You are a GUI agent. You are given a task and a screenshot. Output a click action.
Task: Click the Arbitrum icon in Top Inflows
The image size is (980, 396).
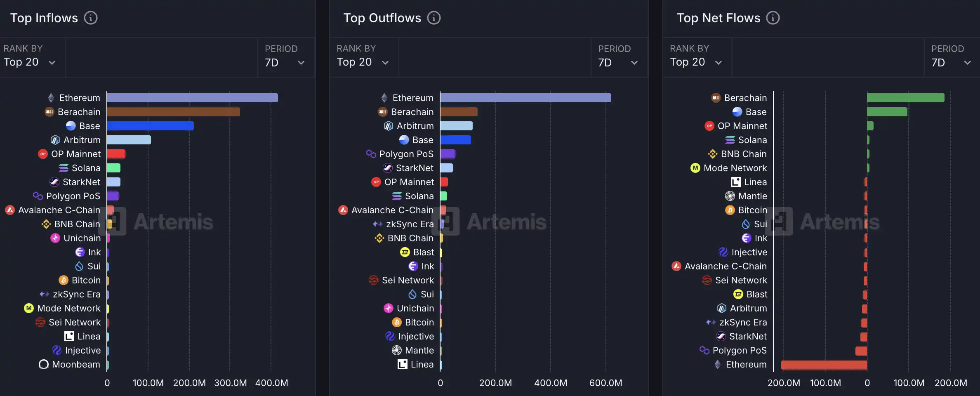[x=55, y=140]
